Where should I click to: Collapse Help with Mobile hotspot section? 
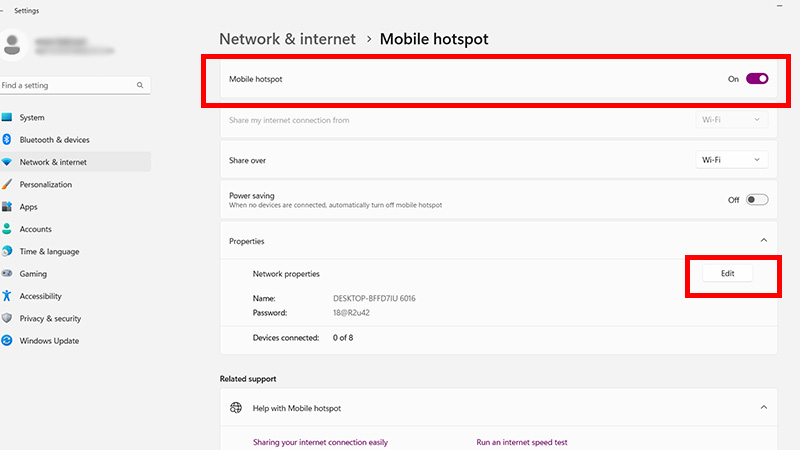[x=763, y=408]
